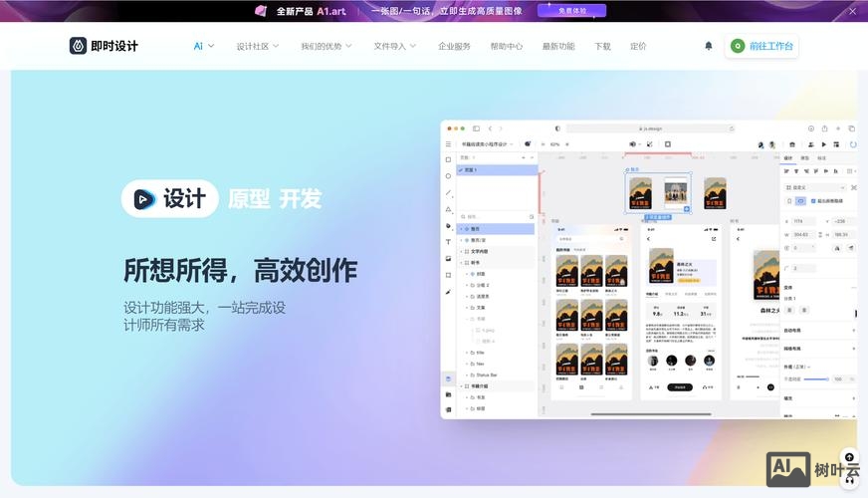Viewport: 868px width, 498px height.
Task: Expand the 文件导入 navigation dropdown
Action: point(395,46)
